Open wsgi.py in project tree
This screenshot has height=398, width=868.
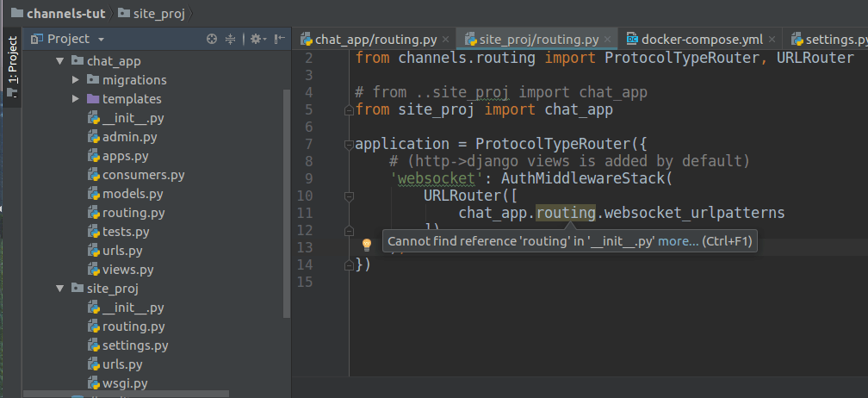125,383
